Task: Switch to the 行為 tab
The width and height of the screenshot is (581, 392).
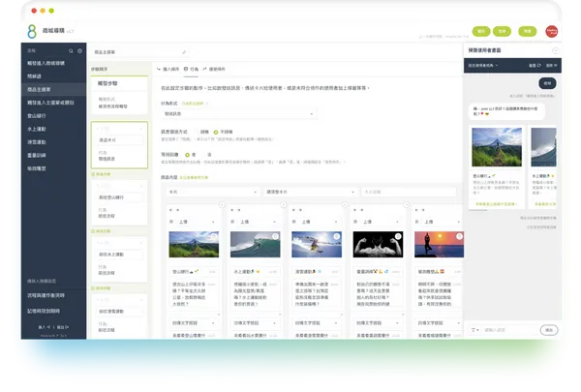Action: 191,69
